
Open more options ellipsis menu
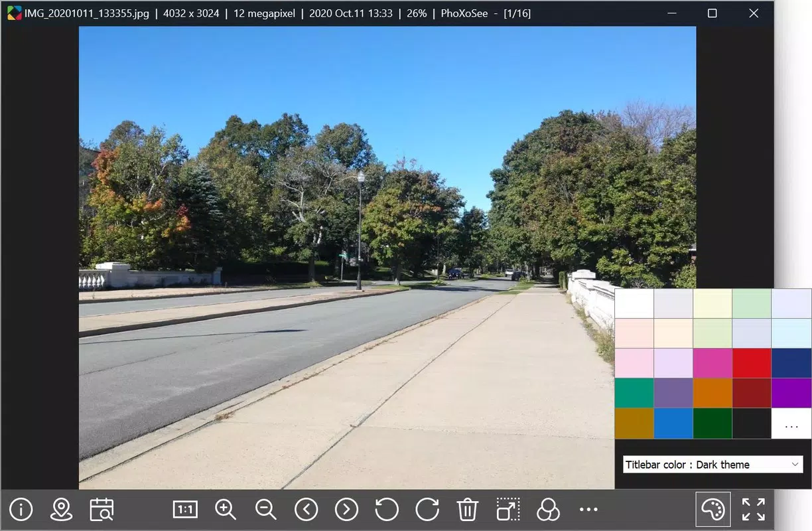pyautogui.click(x=588, y=510)
